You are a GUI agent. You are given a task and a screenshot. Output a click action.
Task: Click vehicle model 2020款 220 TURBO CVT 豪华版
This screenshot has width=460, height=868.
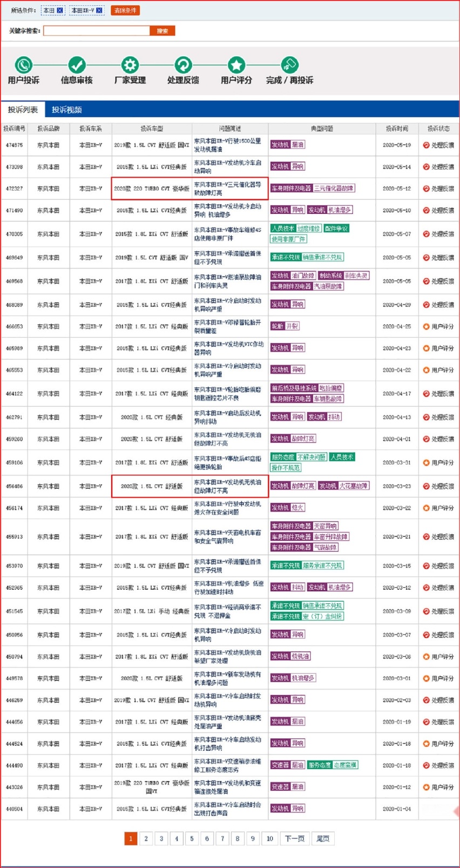[x=152, y=189]
